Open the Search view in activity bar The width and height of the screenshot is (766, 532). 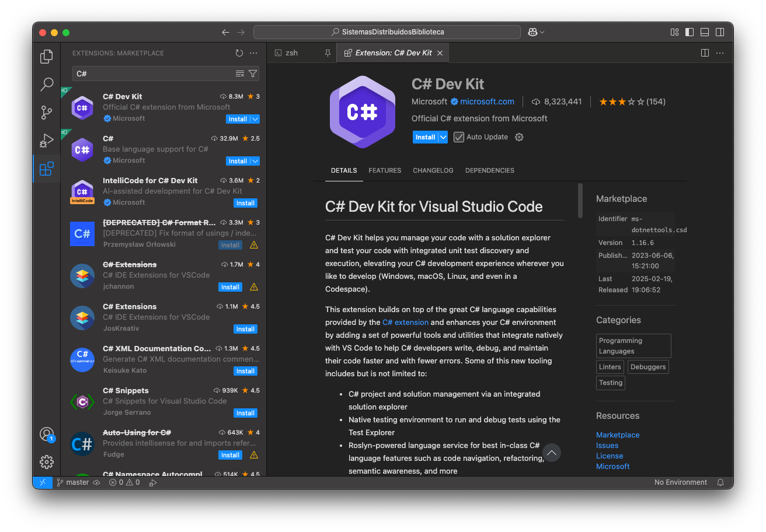[x=47, y=85]
